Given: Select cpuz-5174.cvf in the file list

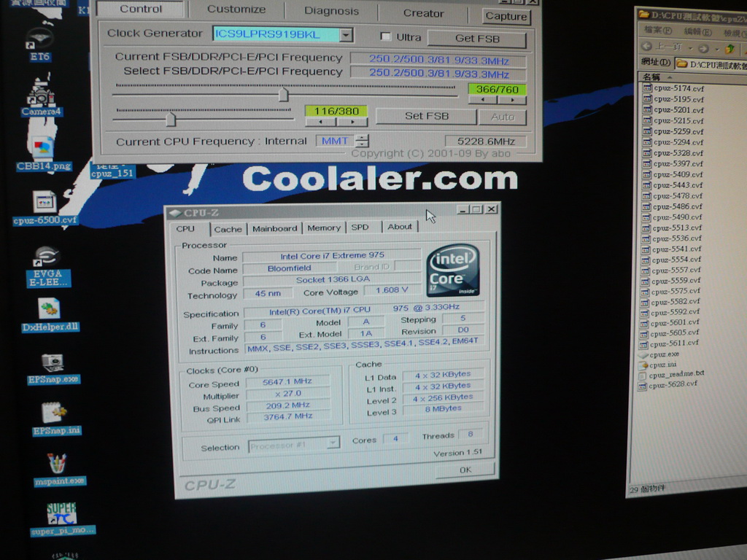Looking at the screenshot, I should coord(673,88).
